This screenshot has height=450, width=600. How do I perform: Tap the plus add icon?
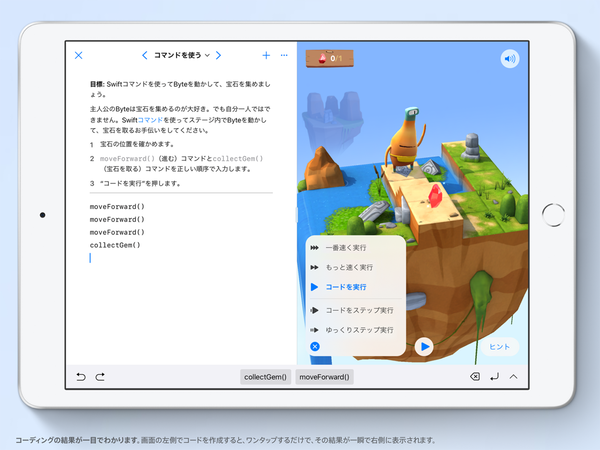click(266, 55)
